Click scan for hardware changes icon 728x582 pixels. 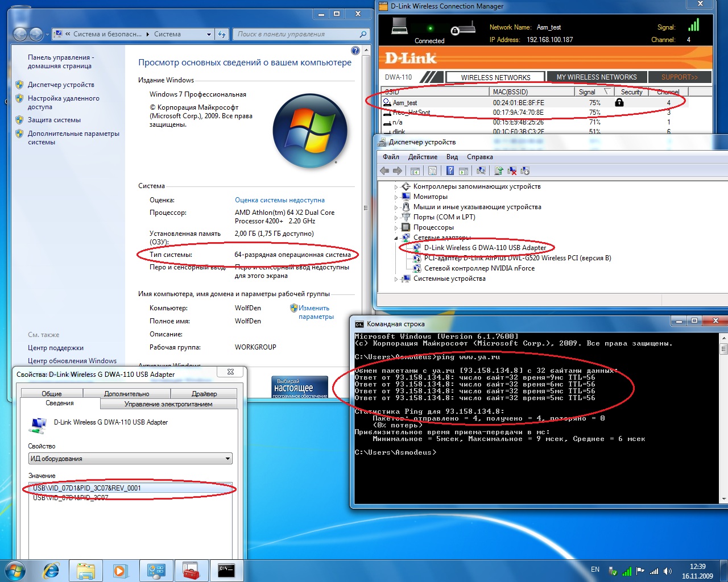point(481,171)
